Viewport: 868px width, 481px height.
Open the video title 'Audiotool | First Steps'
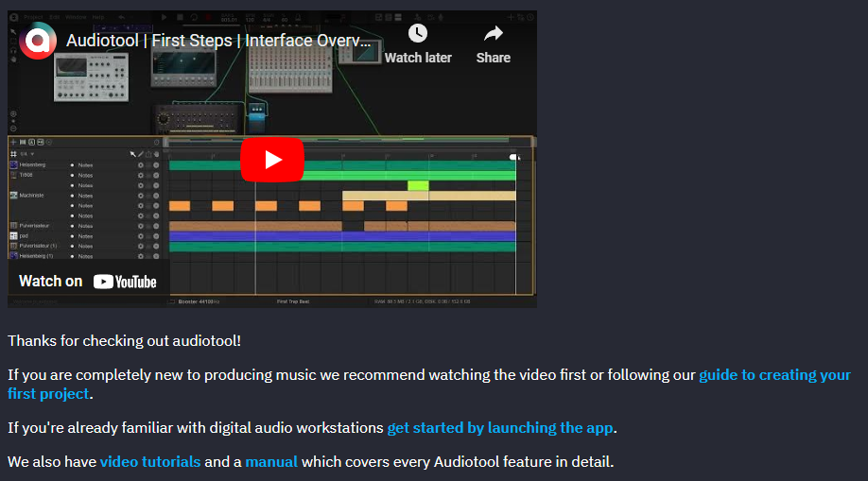(x=218, y=41)
